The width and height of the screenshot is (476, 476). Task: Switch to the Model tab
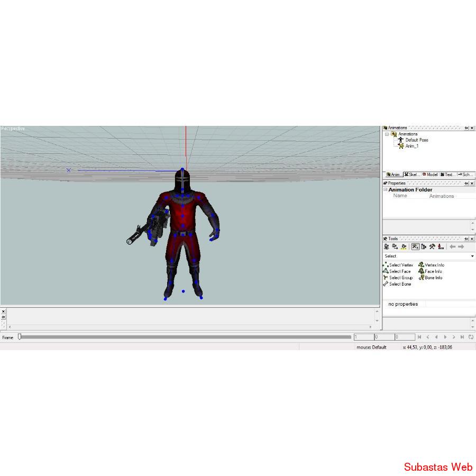pyautogui.click(x=430, y=175)
